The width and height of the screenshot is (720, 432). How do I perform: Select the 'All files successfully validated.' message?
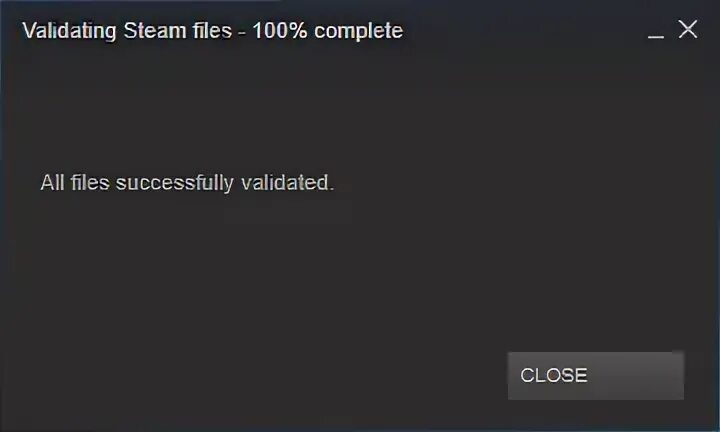[x=187, y=183]
